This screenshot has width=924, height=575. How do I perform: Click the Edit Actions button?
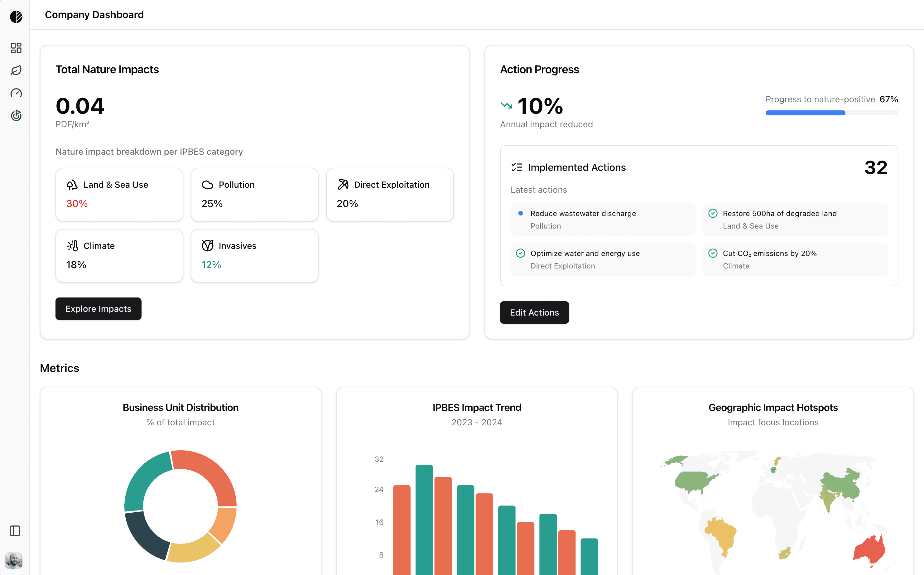(x=534, y=312)
